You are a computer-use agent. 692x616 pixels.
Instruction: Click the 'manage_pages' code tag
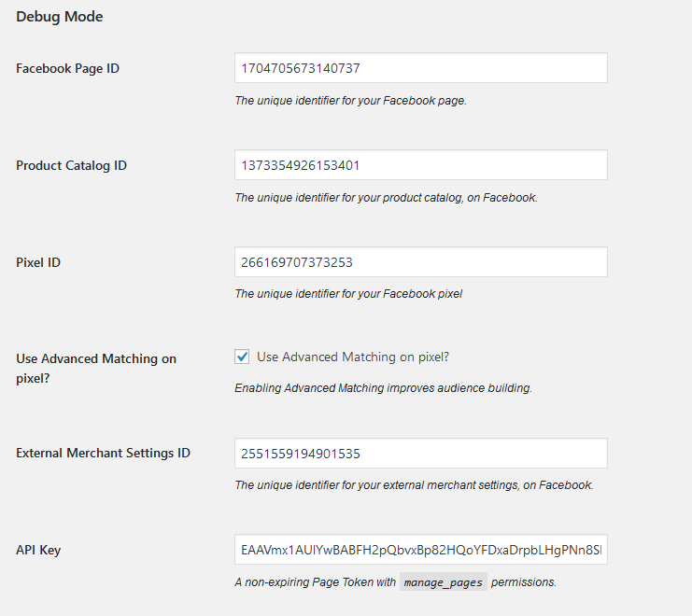(443, 582)
